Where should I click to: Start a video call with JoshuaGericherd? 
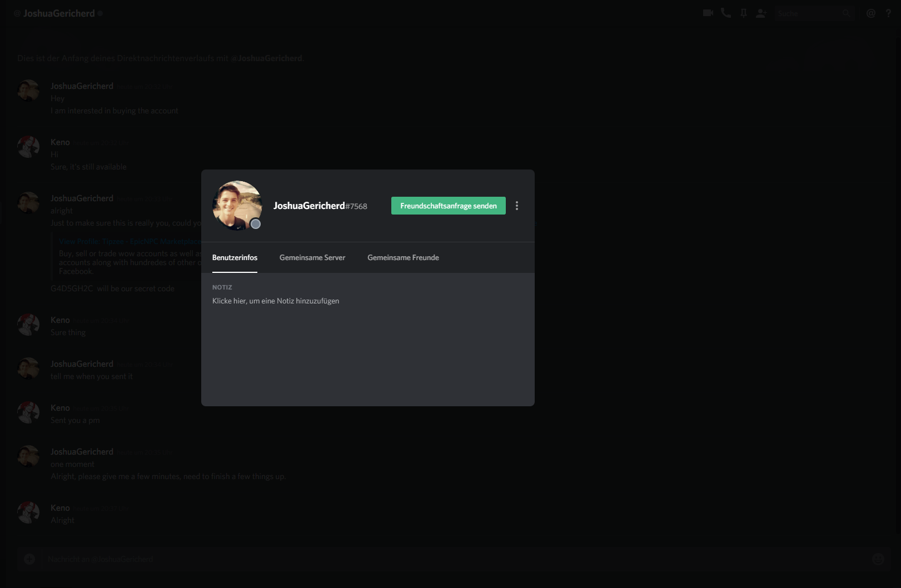(x=708, y=13)
